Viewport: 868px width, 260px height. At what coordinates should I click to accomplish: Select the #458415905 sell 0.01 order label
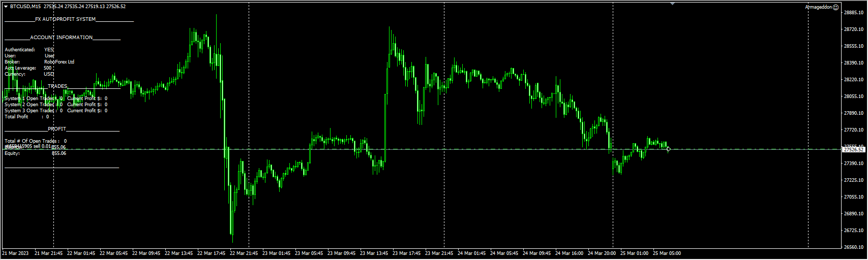[28, 146]
